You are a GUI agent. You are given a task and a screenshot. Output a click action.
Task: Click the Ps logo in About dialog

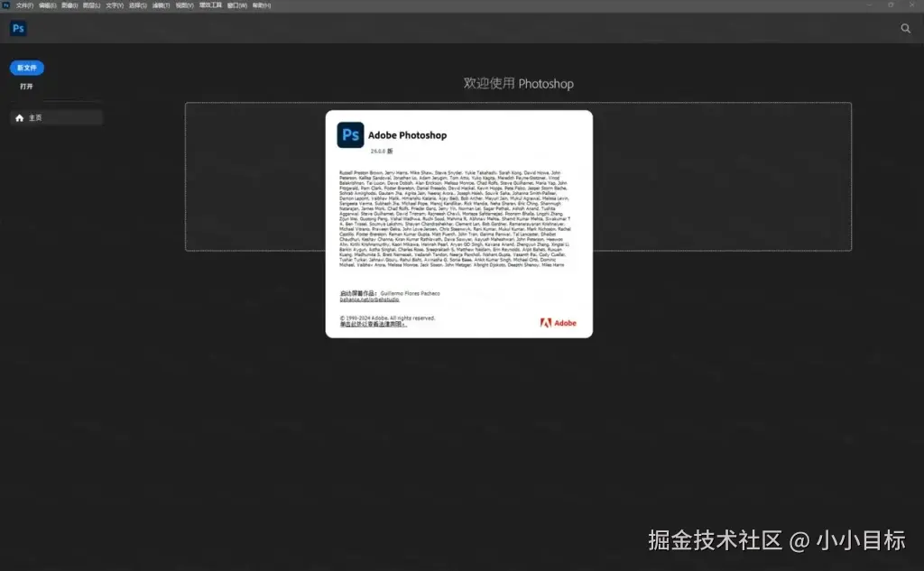coord(350,135)
